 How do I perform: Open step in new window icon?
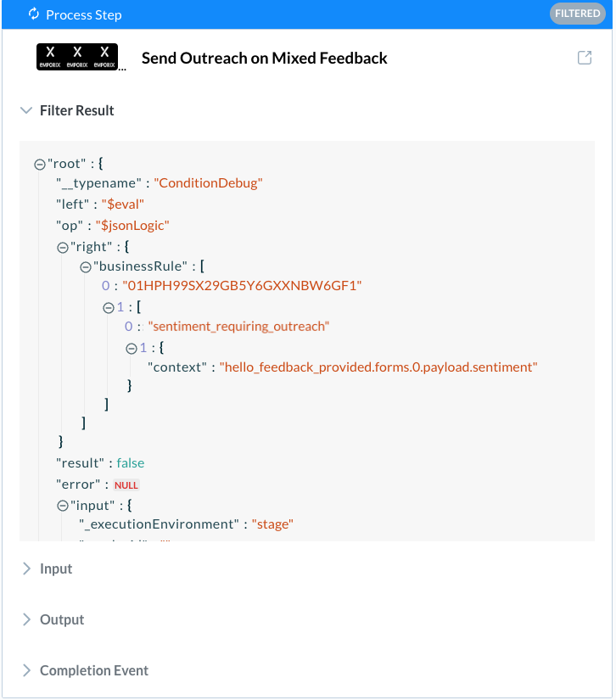click(585, 58)
